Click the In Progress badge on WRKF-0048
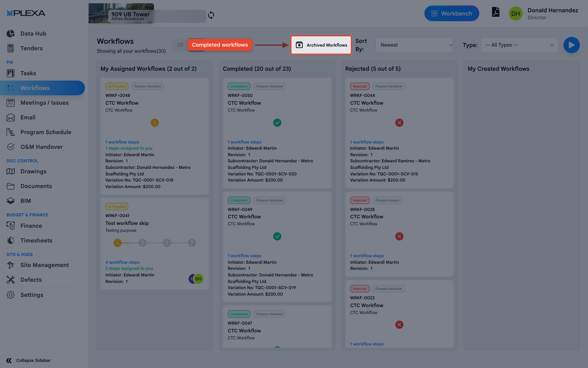Screen dimensions: 588x368 (117, 86)
